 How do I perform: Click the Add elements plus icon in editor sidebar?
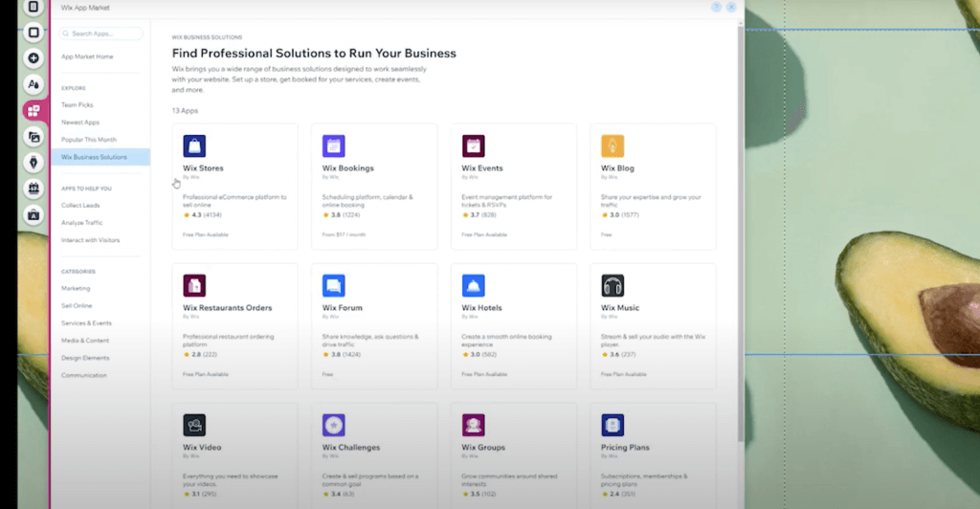(x=33, y=58)
